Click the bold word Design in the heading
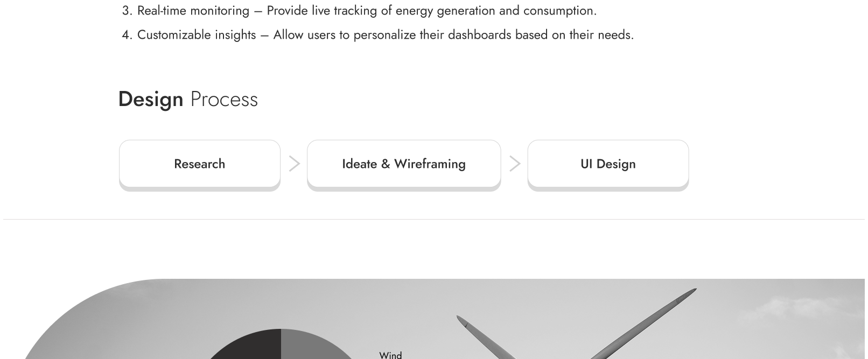Viewport: 868px width, 359px height. coord(151,100)
